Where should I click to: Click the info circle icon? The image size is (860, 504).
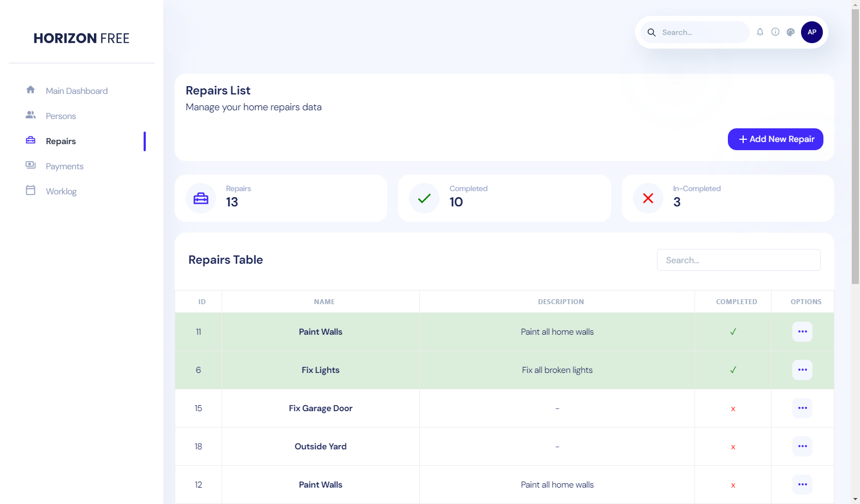[x=775, y=32]
